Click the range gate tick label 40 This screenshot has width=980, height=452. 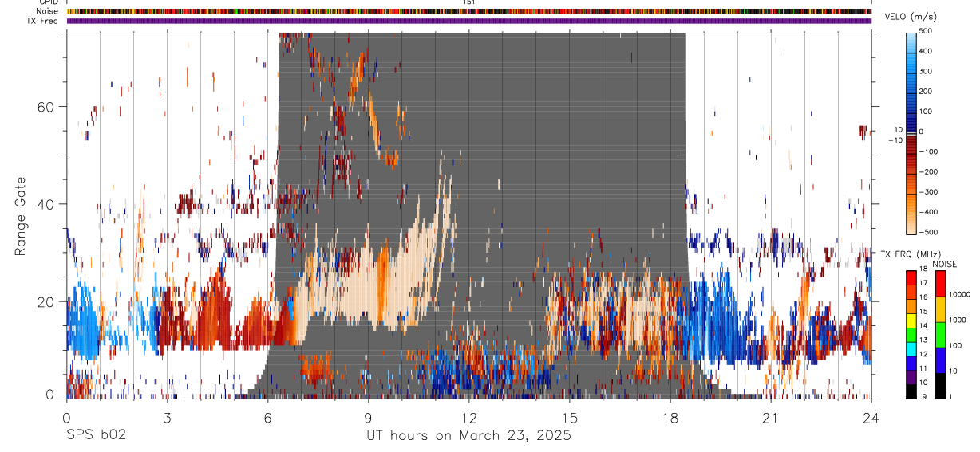point(44,204)
